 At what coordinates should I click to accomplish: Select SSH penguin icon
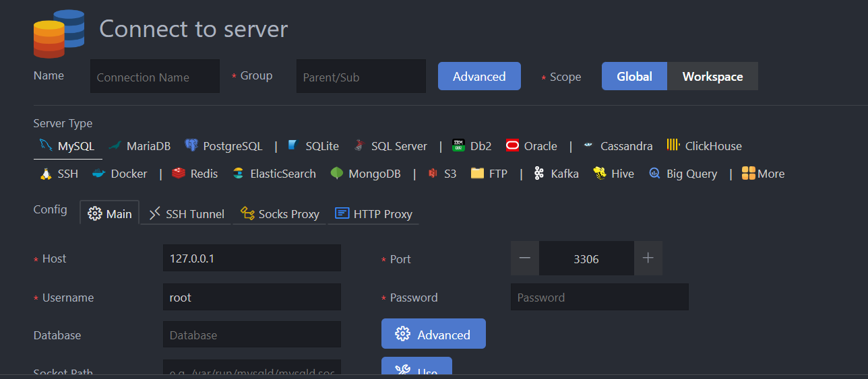[x=46, y=174]
